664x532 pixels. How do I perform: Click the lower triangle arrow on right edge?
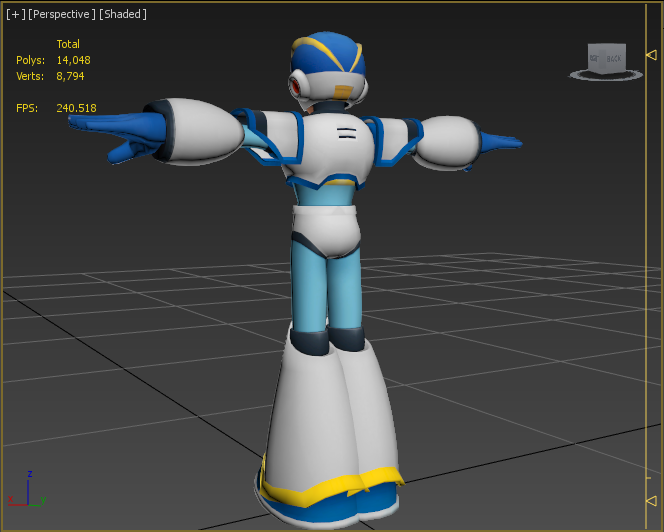[652, 501]
